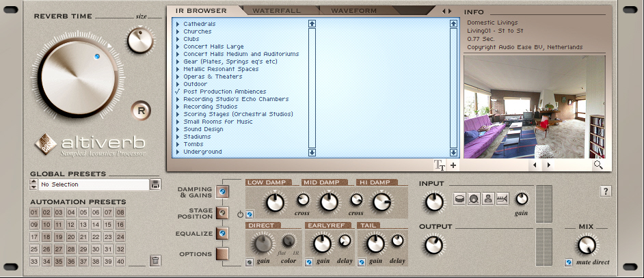Click the size knob
644x278 pixels.
[140, 41]
